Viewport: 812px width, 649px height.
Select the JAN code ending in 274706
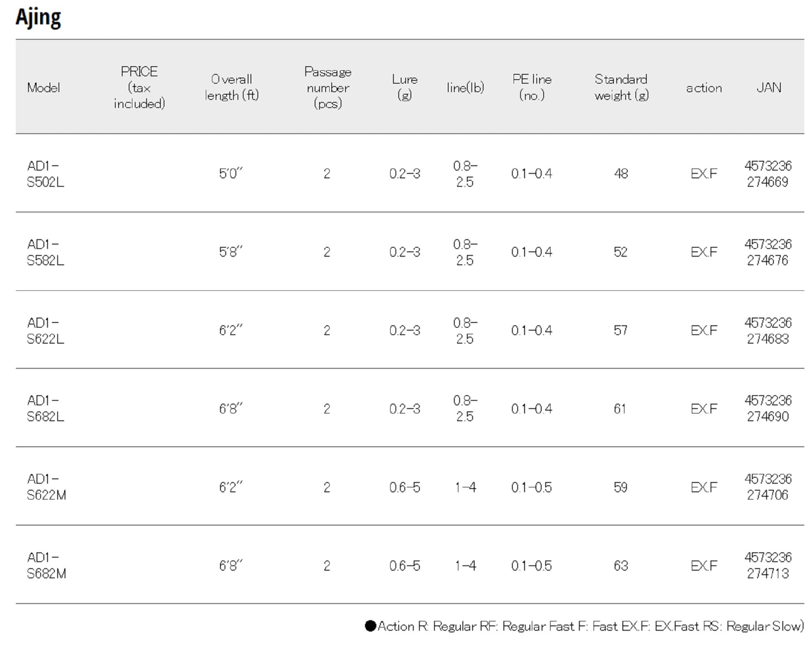[768, 487]
